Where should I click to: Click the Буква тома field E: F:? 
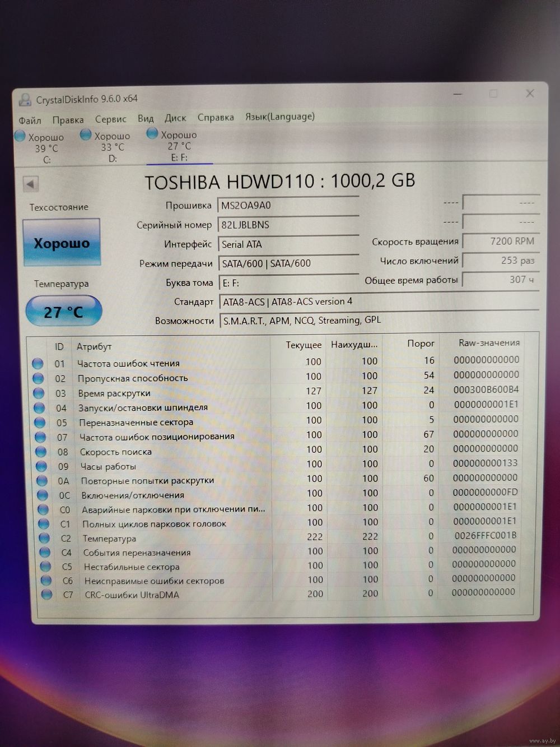click(289, 282)
